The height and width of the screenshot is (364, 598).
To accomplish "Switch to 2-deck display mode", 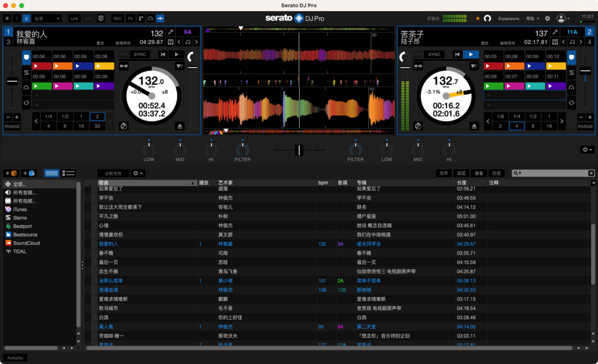I will pyautogui.click(x=26, y=18).
